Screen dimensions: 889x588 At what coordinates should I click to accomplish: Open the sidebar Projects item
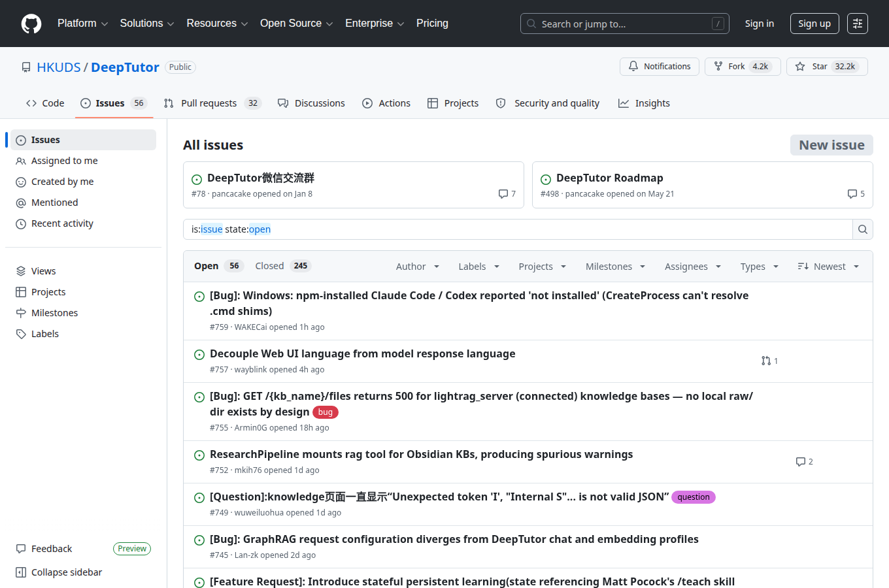[x=83, y=292]
